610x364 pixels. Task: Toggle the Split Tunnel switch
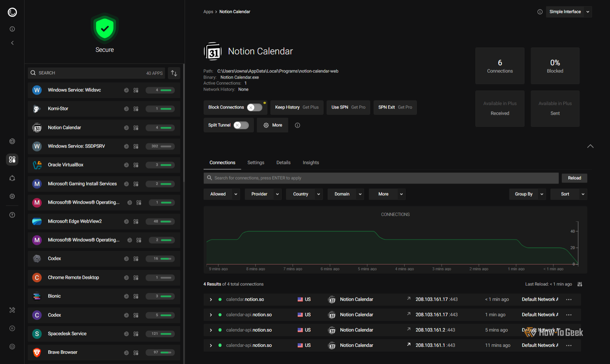coord(241,126)
